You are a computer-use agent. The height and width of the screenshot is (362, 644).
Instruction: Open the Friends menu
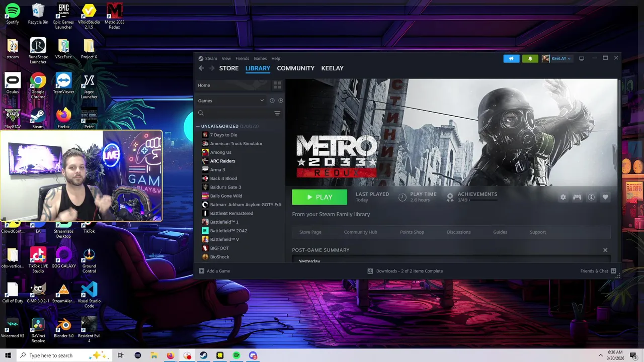242,58
